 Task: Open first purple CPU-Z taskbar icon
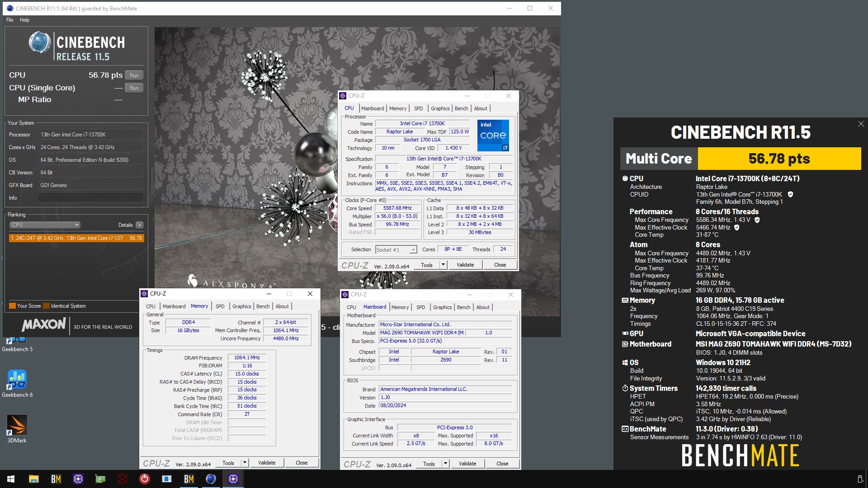[x=78, y=479]
